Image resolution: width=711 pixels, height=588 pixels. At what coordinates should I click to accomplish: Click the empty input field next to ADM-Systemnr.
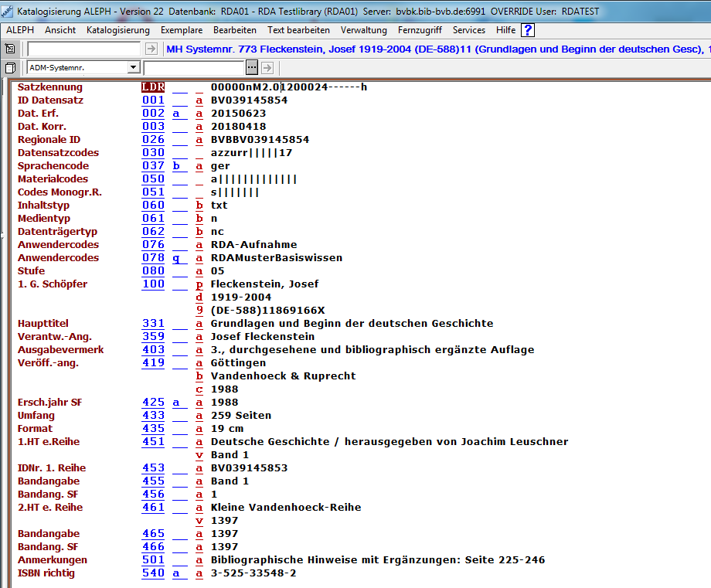tap(194, 68)
